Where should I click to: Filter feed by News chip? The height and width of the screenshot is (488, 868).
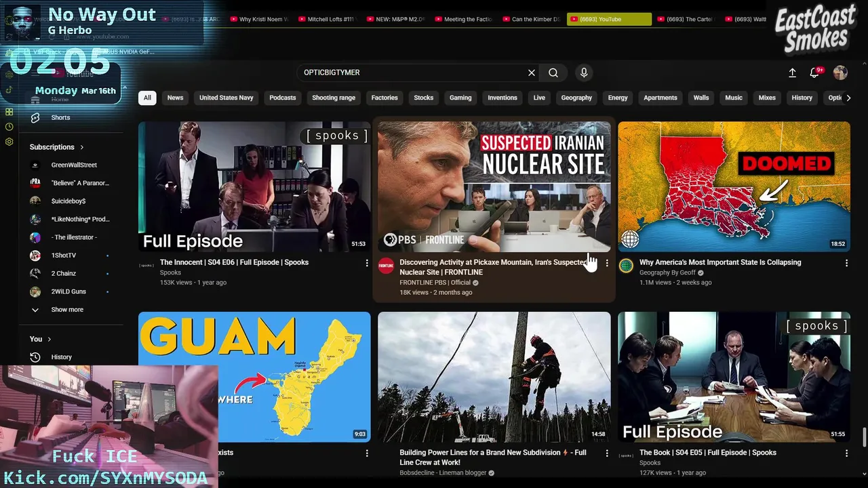(x=175, y=98)
